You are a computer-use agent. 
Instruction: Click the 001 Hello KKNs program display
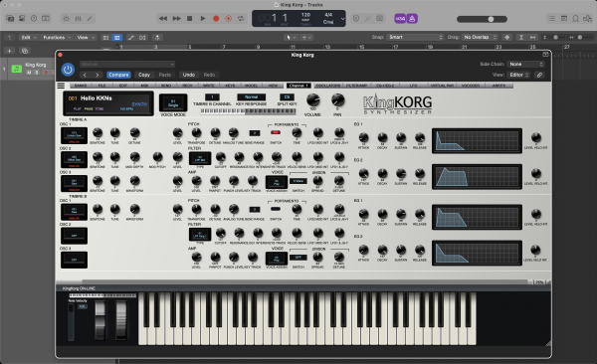(x=108, y=103)
